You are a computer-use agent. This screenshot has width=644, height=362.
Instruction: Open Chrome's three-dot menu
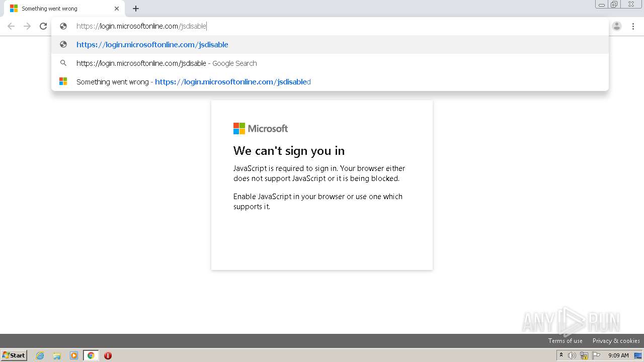(633, 26)
